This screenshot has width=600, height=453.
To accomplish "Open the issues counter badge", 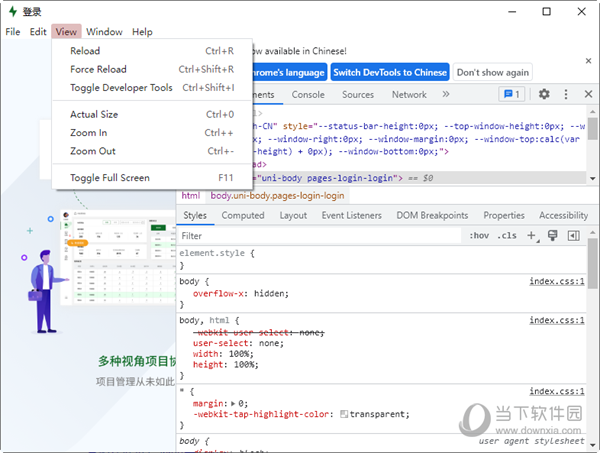I will point(512,94).
